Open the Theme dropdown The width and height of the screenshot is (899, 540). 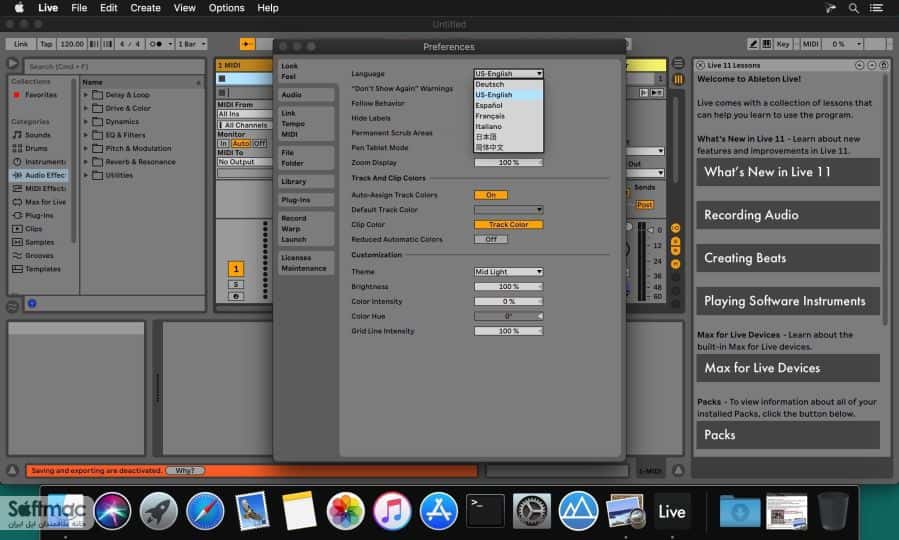(x=509, y=272)
